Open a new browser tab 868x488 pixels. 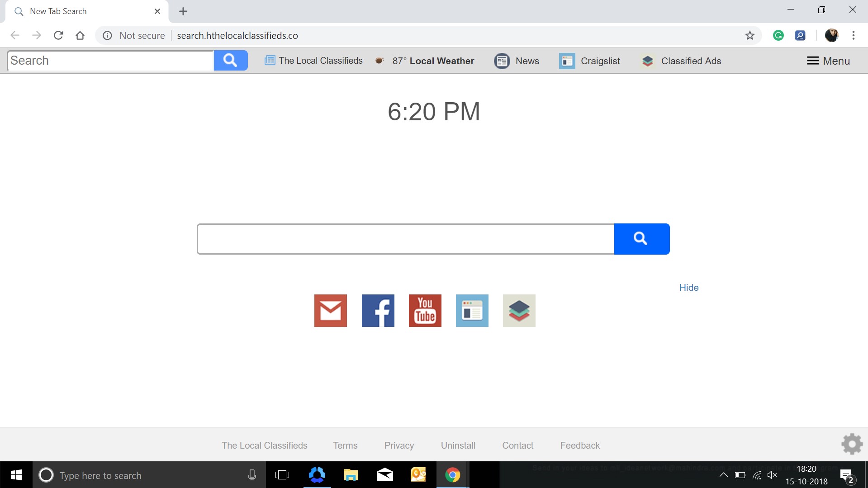[183, 11]
